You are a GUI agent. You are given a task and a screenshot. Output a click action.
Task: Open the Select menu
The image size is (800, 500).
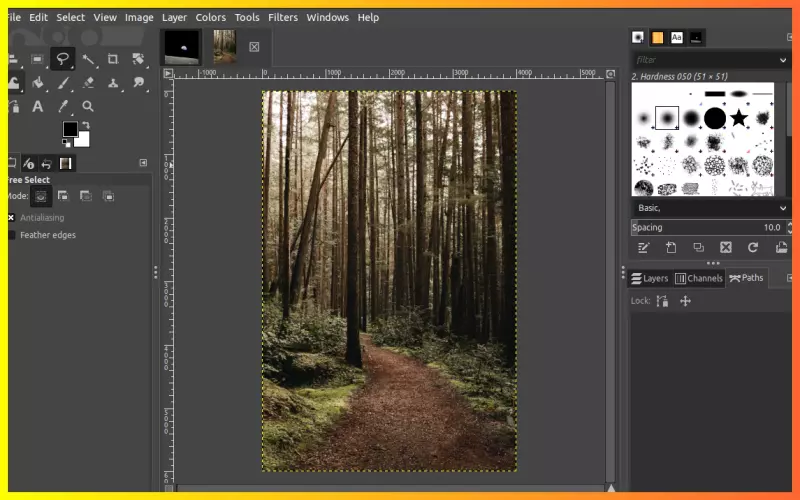tap(70, 17)
